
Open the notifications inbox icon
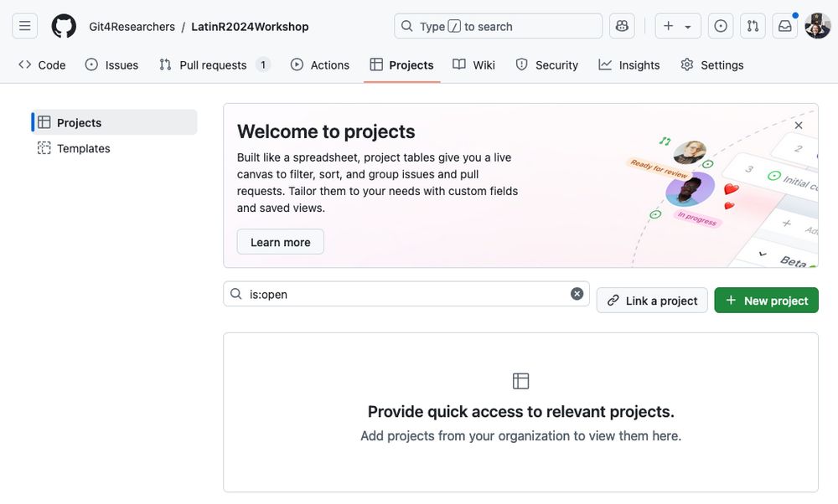pyautogui.click(x=784, y=25)
